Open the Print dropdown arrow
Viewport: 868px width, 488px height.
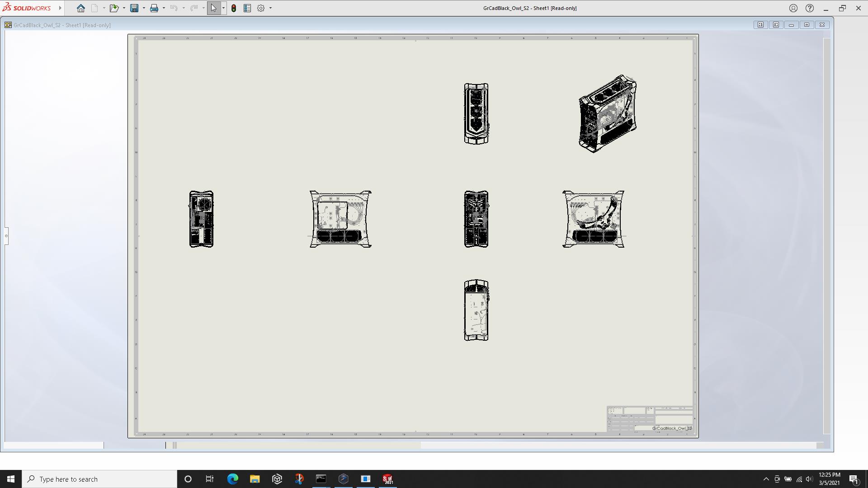pos(164,8)
